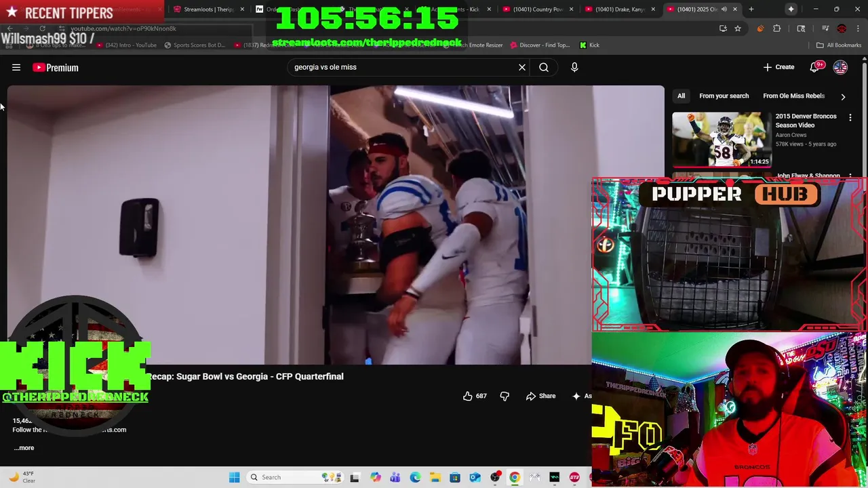Open the '2015 Denver Broncos Season Video' title link
Viewport: 868px width, 488px height.
click(806, 121)
